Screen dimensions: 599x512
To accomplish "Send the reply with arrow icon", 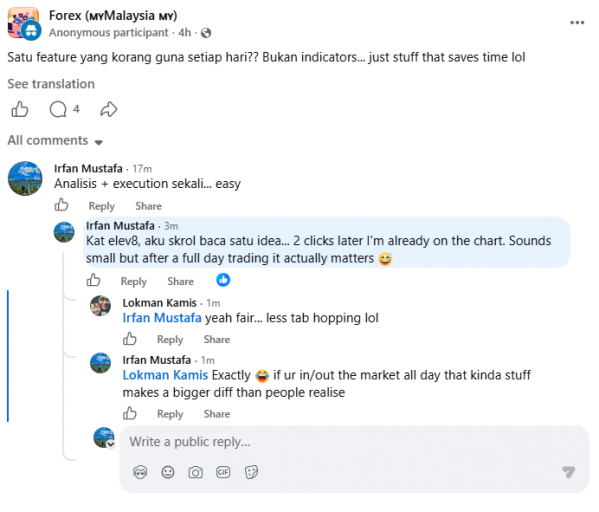I will [x=568, y=472].
